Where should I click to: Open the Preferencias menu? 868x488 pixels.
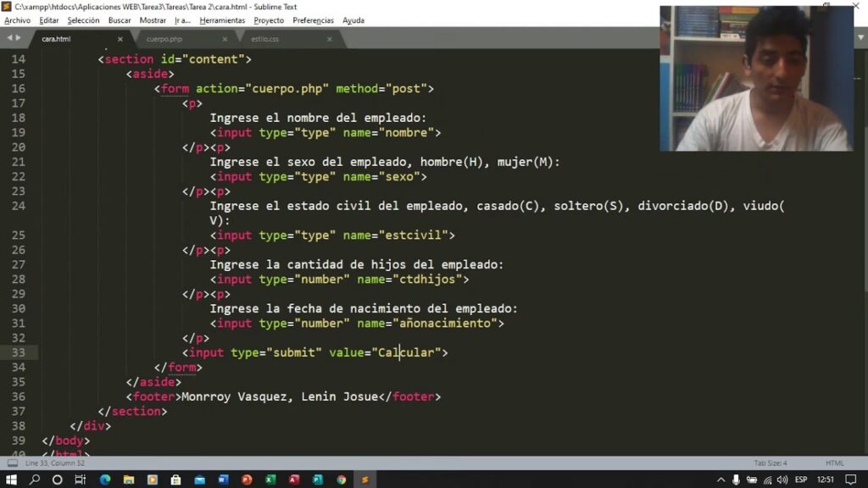(313, 20)
